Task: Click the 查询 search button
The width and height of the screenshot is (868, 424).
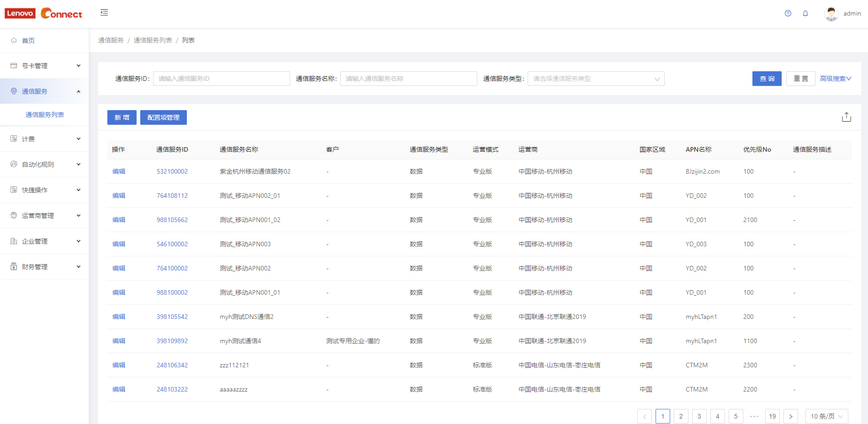Action: [767, 79]
